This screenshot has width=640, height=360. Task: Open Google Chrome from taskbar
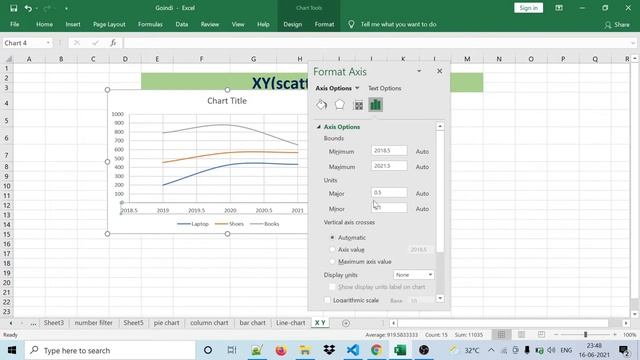click(376, 350)
